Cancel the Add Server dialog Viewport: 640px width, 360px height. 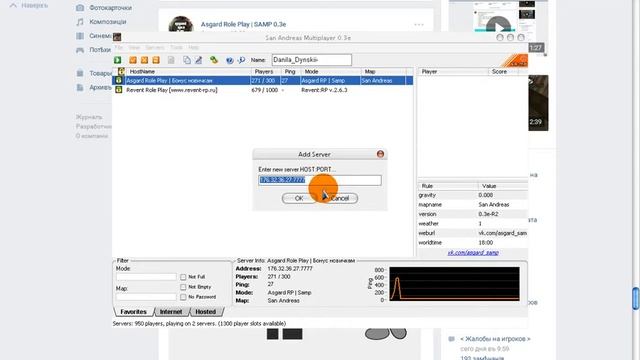340,198
